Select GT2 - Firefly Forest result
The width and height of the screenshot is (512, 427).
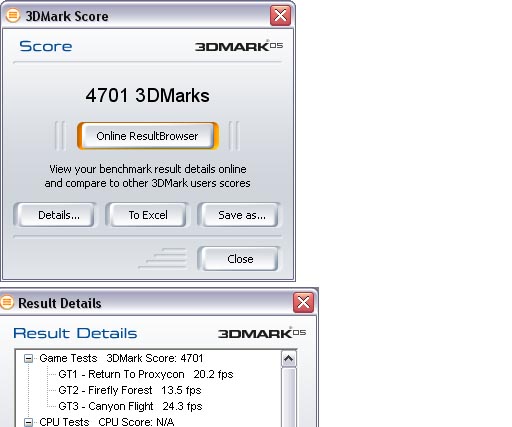click(x=130, y=390)
